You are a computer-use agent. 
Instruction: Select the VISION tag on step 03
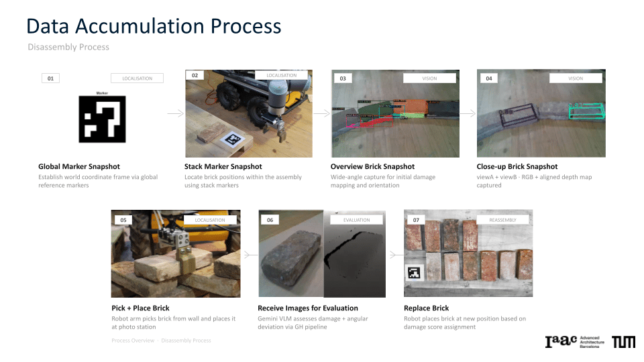click(429, 78)
